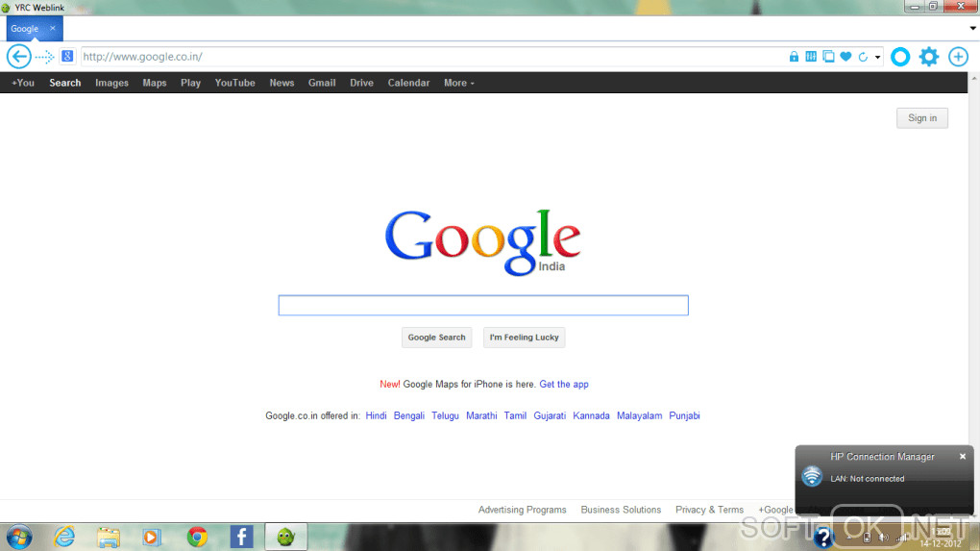The height and width of the screenshot is (551, 980).
Task: Switch Google to Gujarati
Action: [550, 415]
